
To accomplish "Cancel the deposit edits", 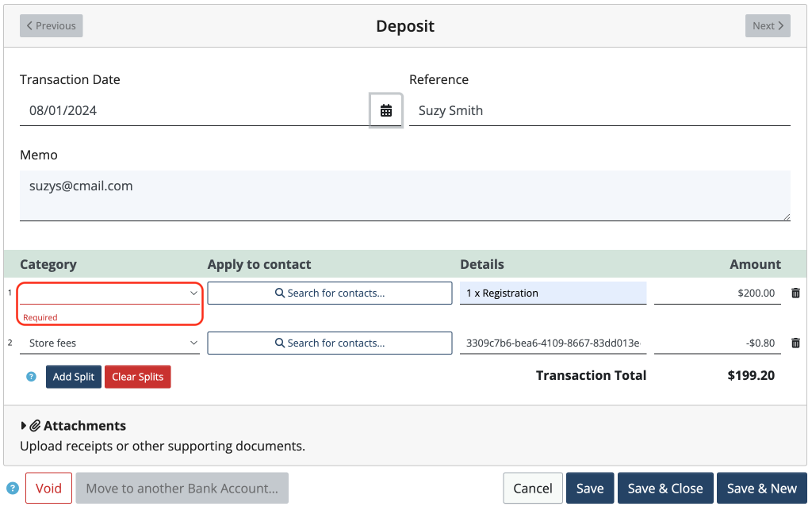I will point(532,488).
